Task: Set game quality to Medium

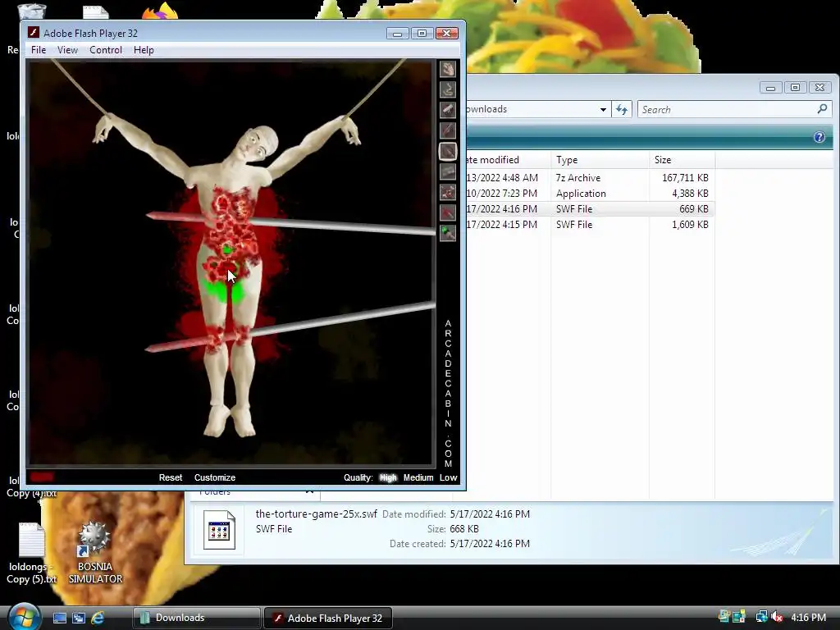Action: [x=418, y=477]
